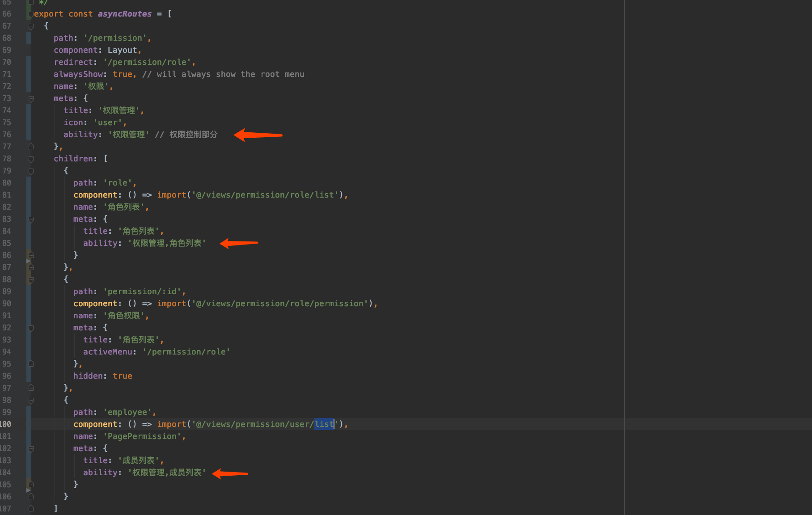Click the highlighted 'list' selection on line 100
Image resolution: width=812 pixels, height=515 pixels.
pos(324,424)
